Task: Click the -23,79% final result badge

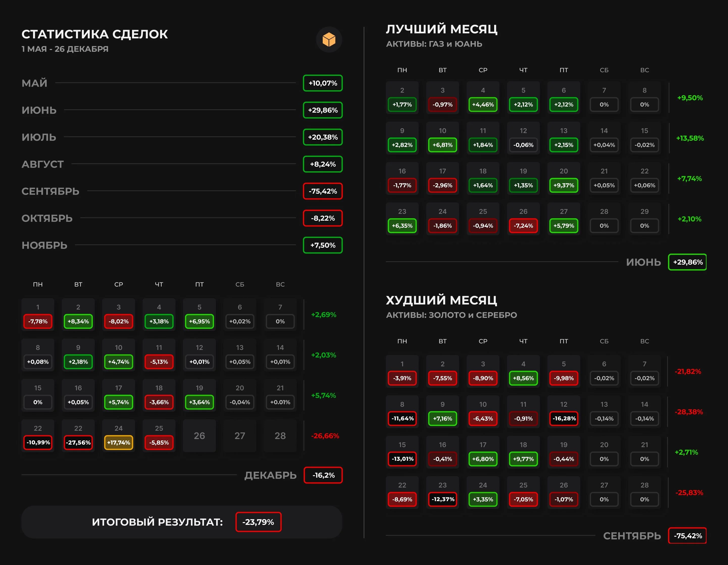Action: coord(258,522)
